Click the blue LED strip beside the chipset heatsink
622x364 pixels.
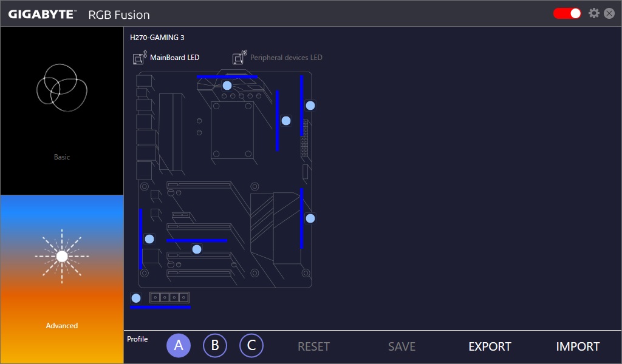coord(301,218)
